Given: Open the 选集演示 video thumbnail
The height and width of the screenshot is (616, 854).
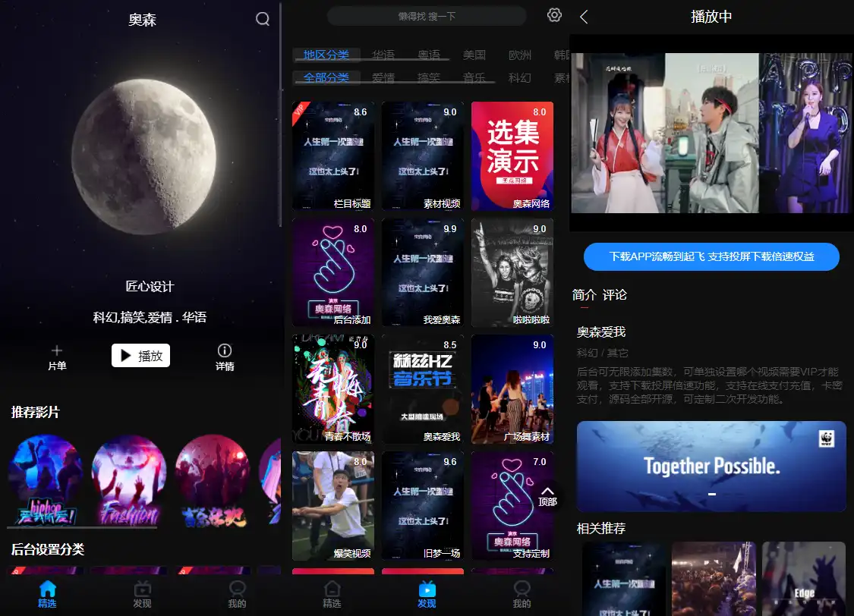Looking at the screenshot, I should pyautogui.click(x=512, y=156).
